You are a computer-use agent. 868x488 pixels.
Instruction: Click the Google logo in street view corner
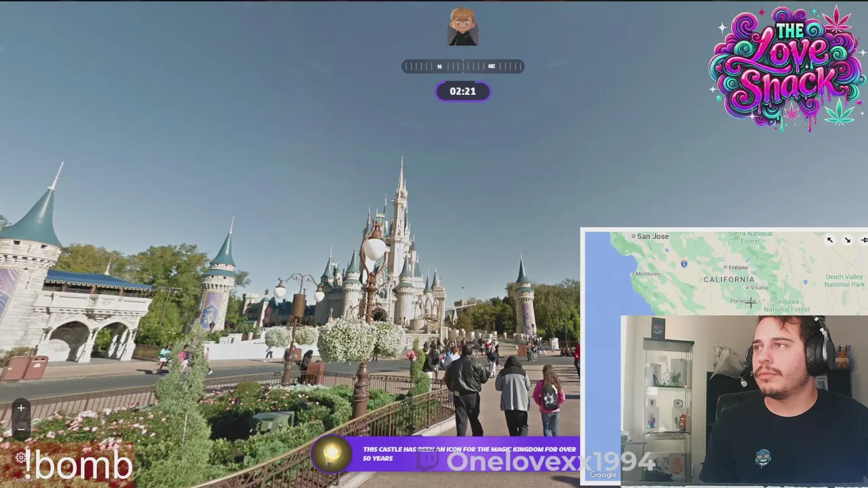[22, 480]
